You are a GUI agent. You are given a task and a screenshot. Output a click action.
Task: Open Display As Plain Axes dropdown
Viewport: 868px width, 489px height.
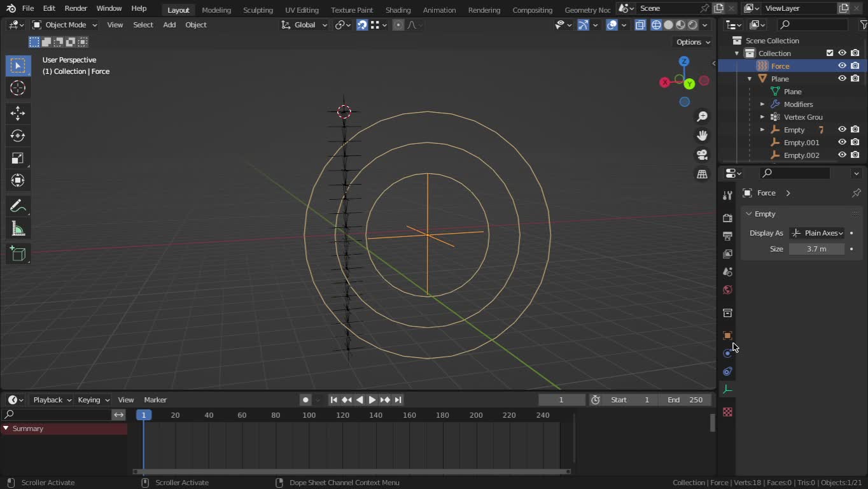point(817,233)
